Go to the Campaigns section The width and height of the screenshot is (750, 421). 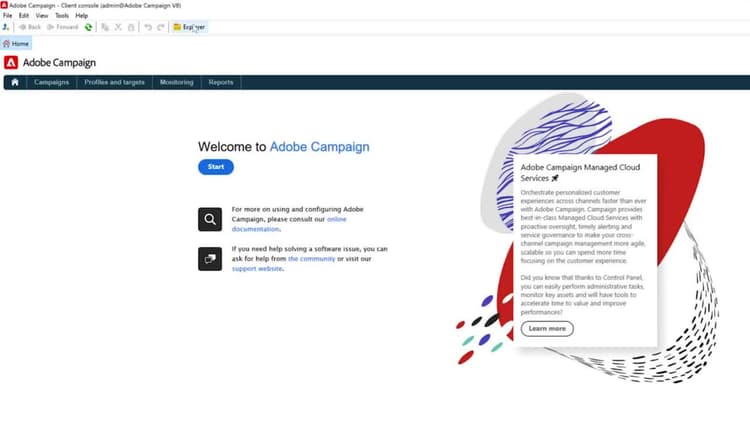click(52, 82)
